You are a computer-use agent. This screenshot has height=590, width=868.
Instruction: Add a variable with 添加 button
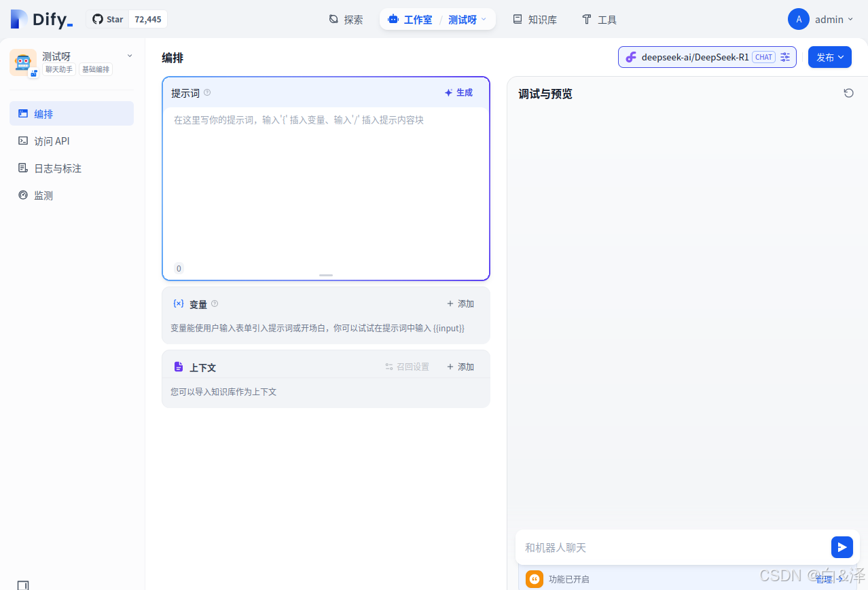460,304
